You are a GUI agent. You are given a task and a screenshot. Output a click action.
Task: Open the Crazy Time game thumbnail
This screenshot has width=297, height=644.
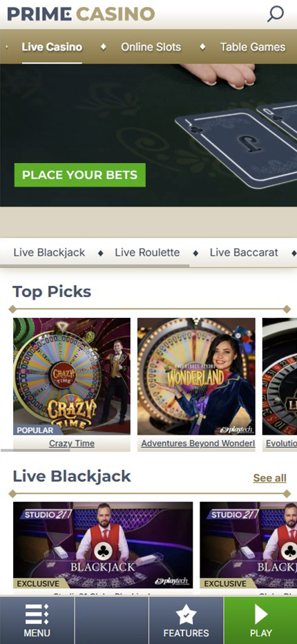72,376
